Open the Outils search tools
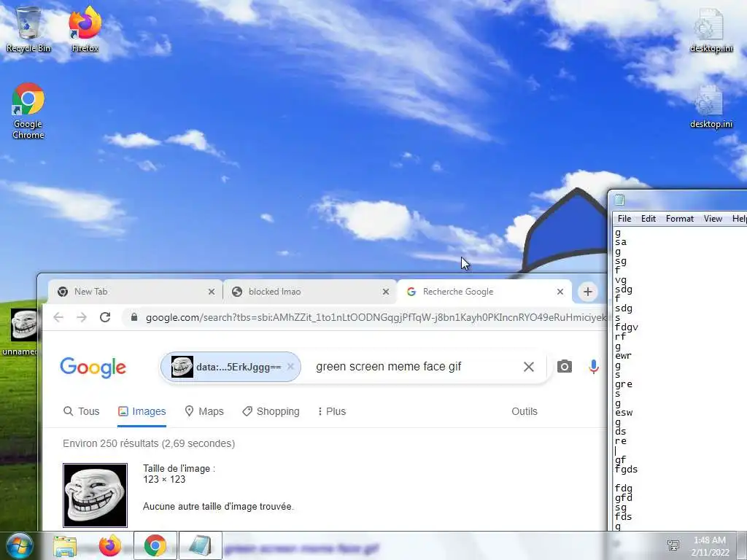Viewport: 747px width, 560px height. 525,411
